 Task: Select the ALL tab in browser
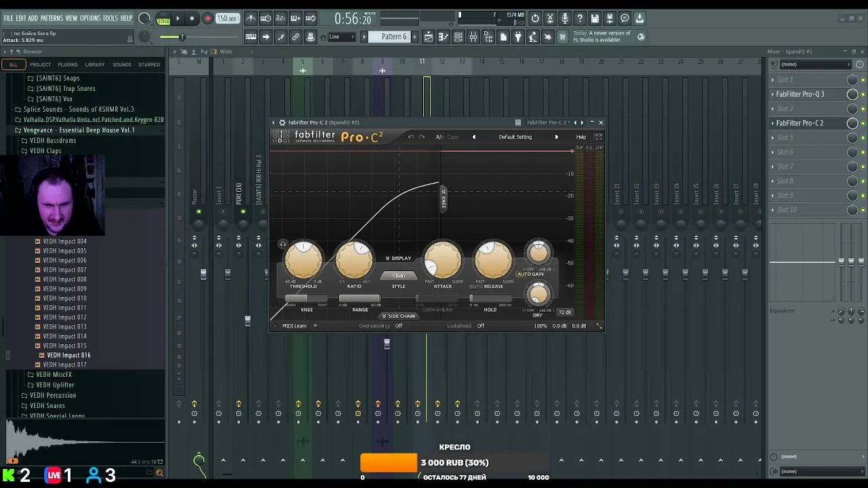(x=14, y=64)
